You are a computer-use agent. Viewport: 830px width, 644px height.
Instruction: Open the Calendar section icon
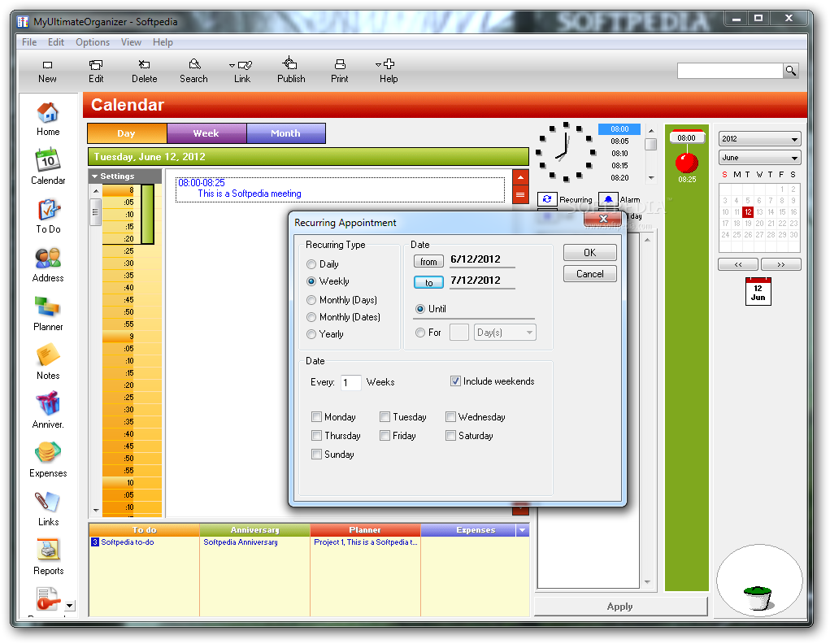(x=48, y=161)
